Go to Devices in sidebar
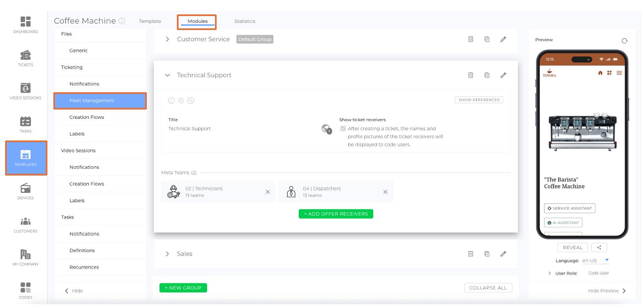644x305 pixels. [x=25, y=191]
